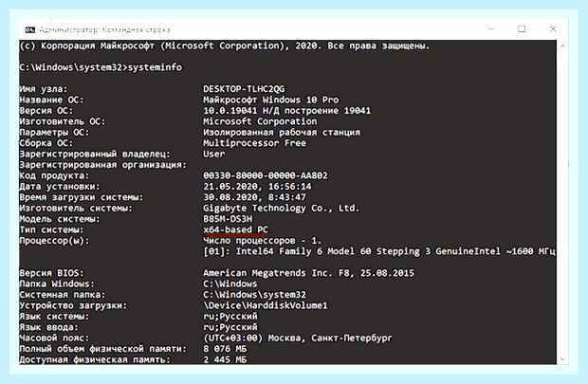Click underlined x64-based PC value

tap(236, 229)
